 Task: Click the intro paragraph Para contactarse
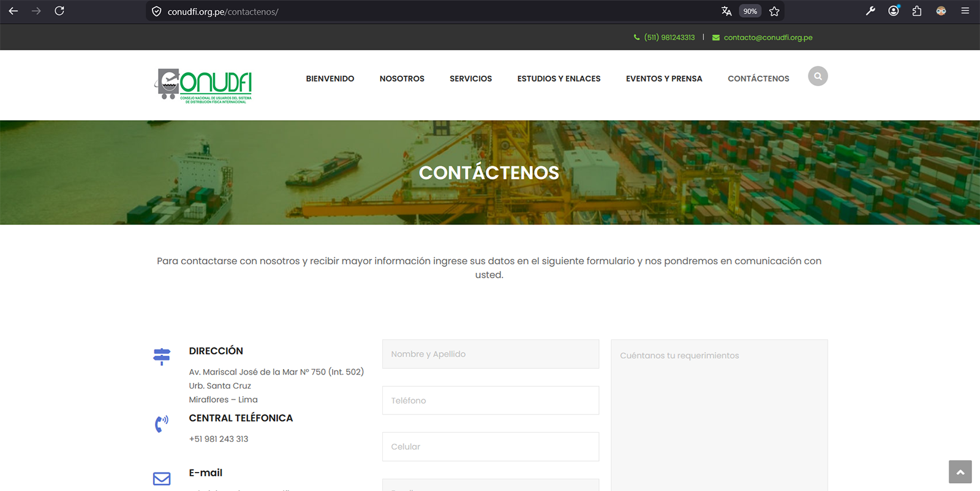point(489,268)
